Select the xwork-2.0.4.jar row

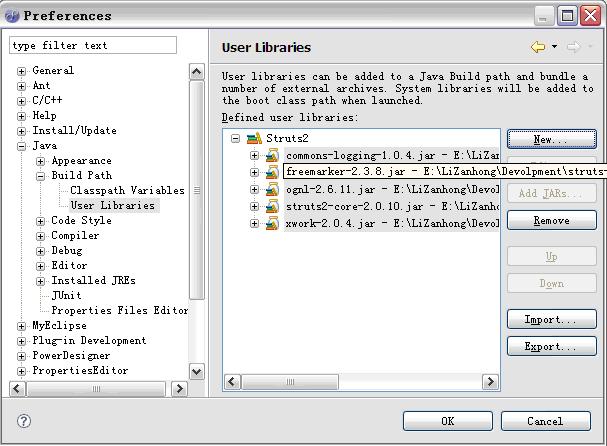click(x=392, y=223)
